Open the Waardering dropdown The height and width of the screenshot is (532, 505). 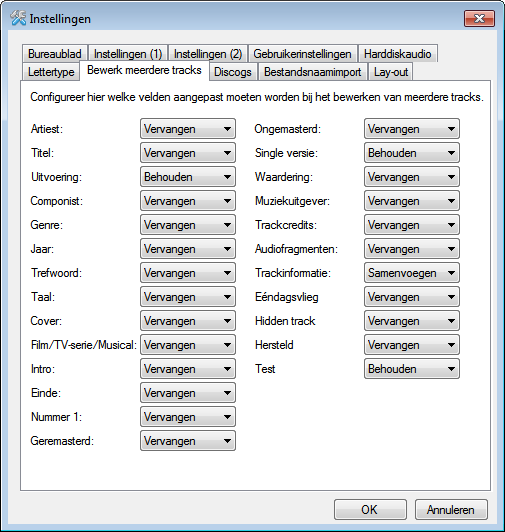click(412, 176)
